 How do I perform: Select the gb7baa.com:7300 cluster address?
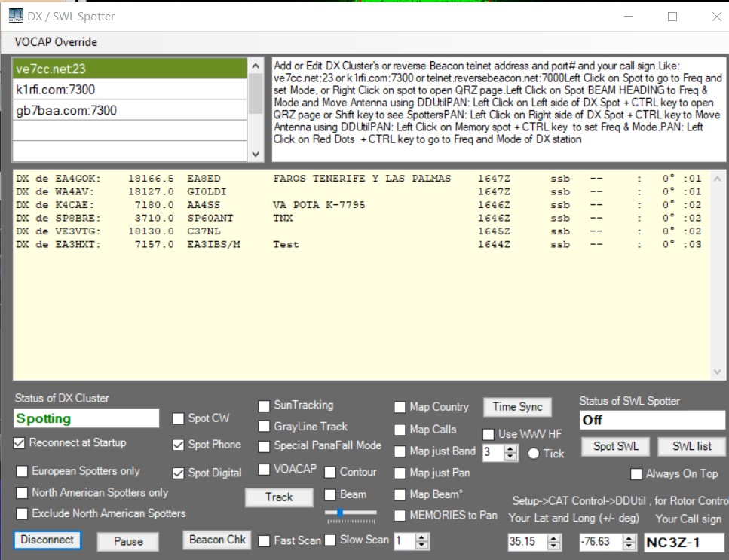(x=130, y=110)
